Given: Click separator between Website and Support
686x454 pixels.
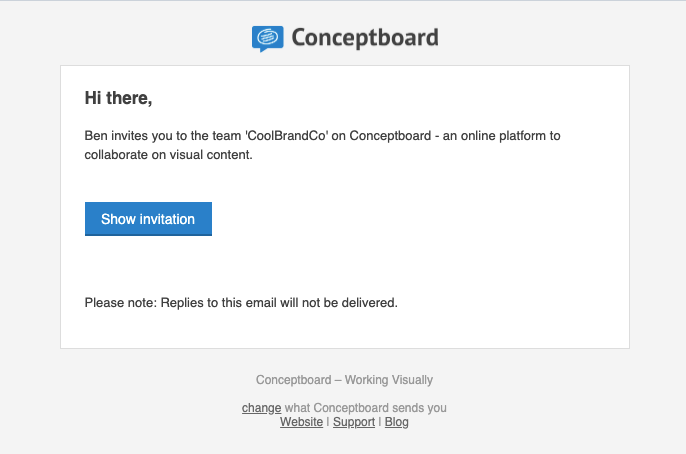Looking at the screenshot, I should pos(328,422).
